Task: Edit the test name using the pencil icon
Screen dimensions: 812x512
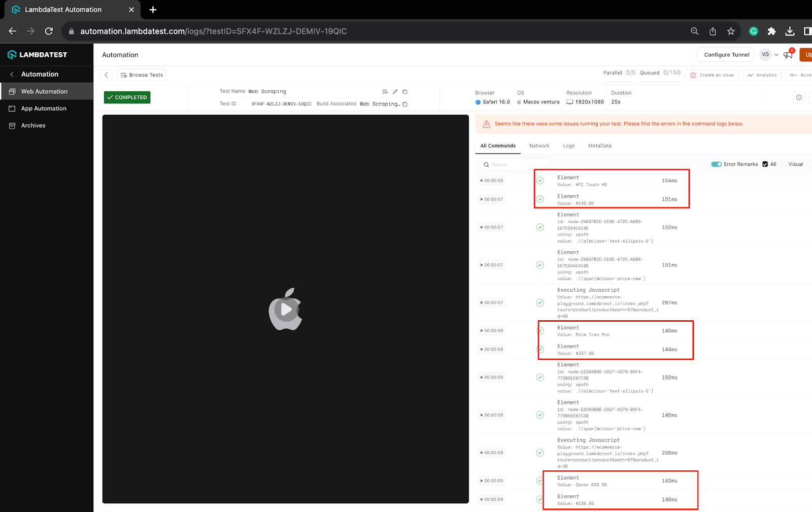Action: coord(395,91)
